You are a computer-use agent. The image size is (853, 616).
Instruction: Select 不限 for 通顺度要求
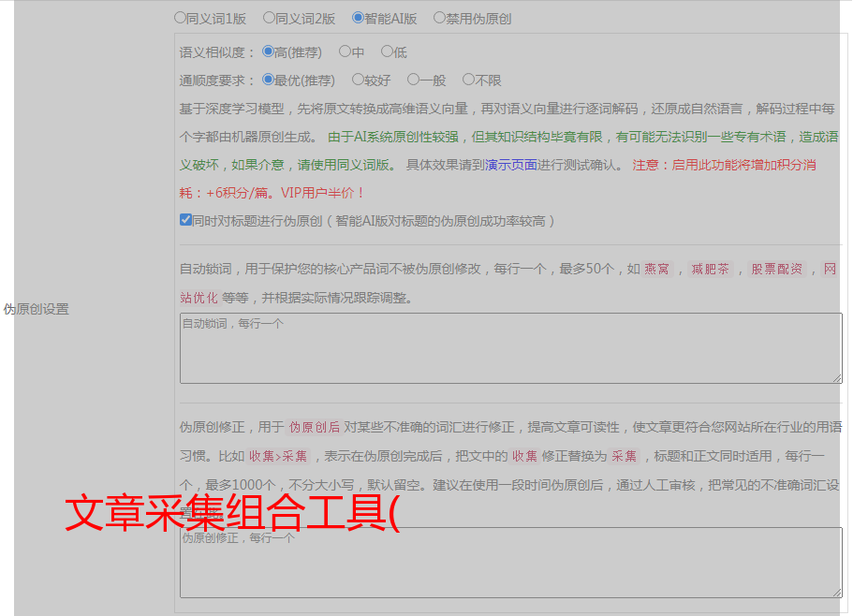coord(468,80)
